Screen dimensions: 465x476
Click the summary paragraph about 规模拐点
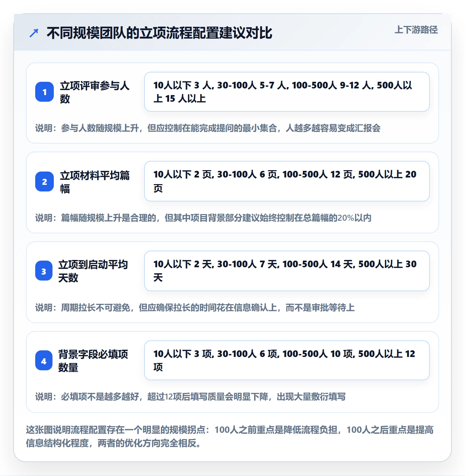tap(230, 436)
